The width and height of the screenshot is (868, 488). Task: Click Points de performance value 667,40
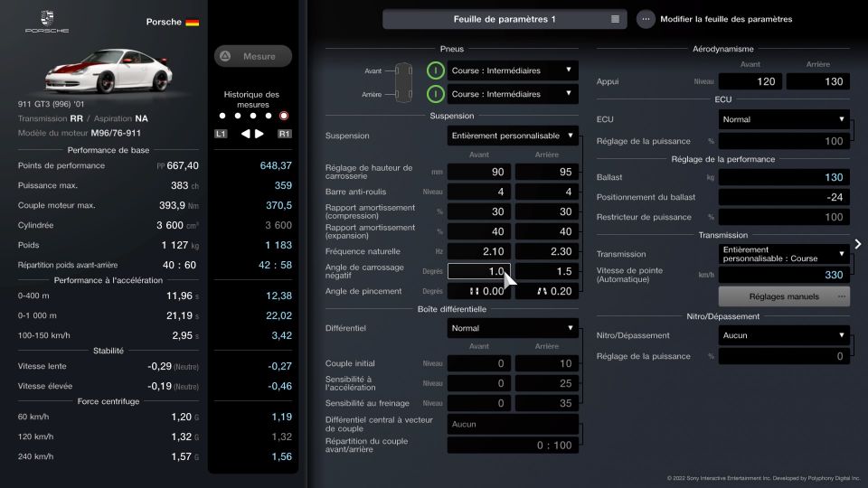pyautogui.click(x=182, y=165)
